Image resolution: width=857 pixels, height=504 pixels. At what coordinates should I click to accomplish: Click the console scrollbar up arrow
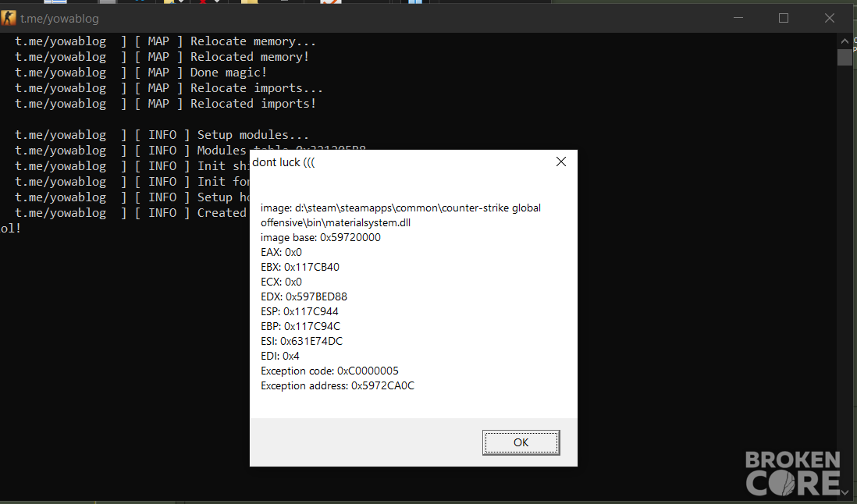coord(845,41)
